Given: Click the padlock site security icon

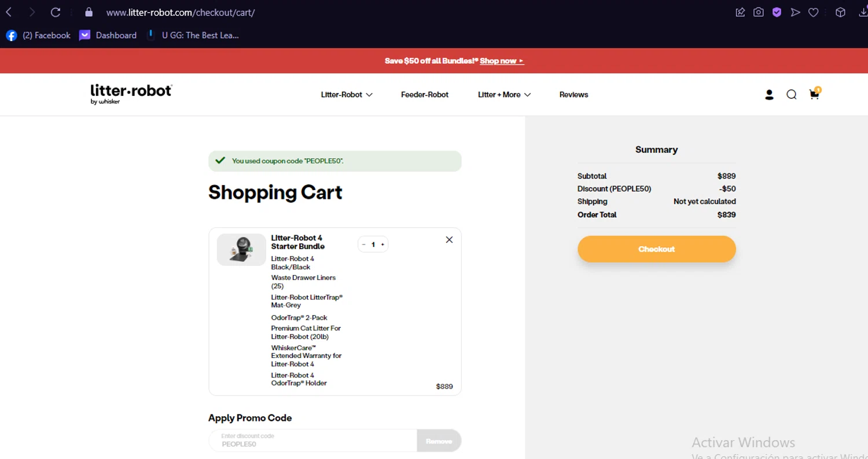Looking at the screenshot, I should pos(89,12).
